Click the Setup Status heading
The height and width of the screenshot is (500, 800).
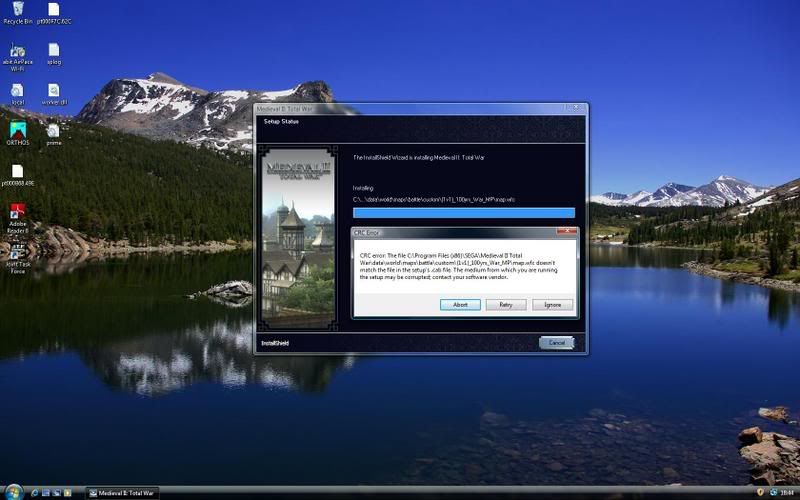tap(281, 121)
